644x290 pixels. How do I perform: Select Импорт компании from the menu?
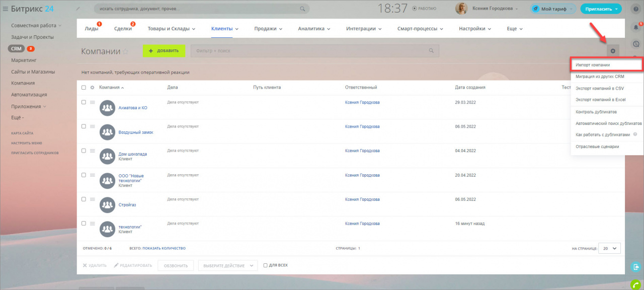pyautogui.click(x=606, y=65)
